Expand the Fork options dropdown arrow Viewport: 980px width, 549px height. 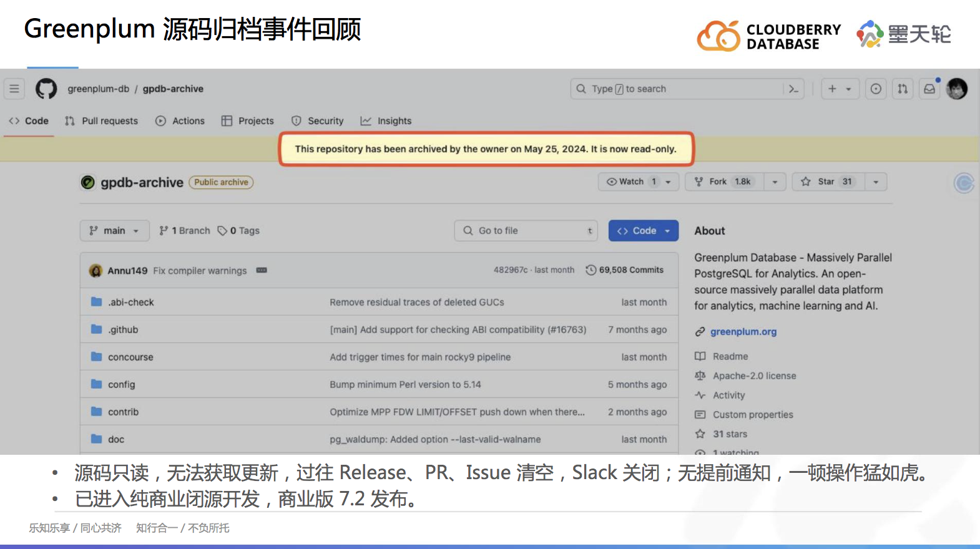pyautogui.click(x=775, y=182)
